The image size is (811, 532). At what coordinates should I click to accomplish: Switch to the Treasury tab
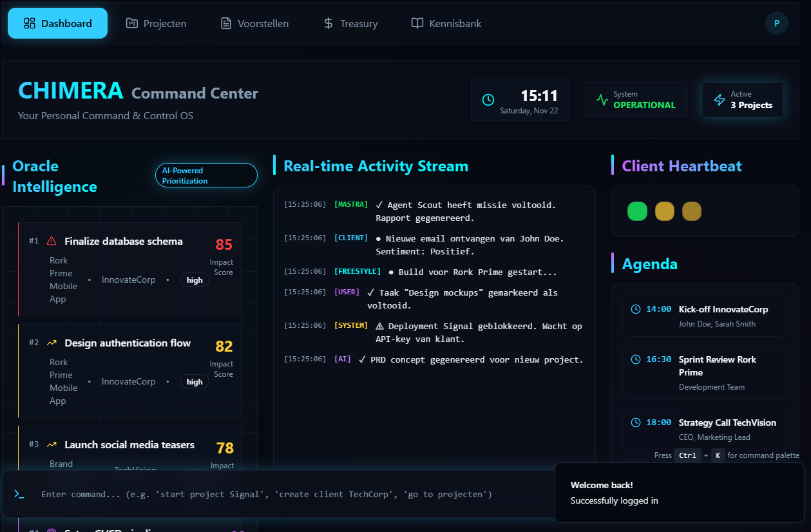350,24
